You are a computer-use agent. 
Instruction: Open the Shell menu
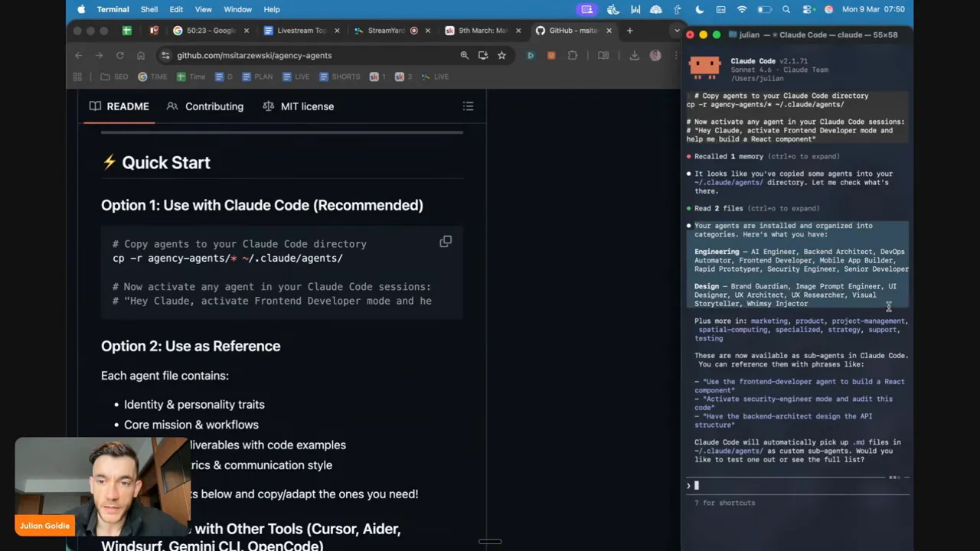pyautogui.click(x=149, y=9)
